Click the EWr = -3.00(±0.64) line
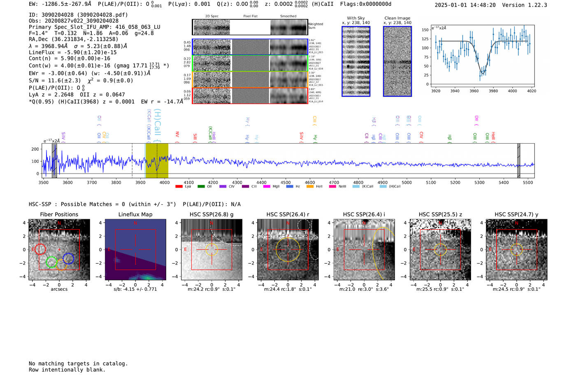 tap(90, 73)
